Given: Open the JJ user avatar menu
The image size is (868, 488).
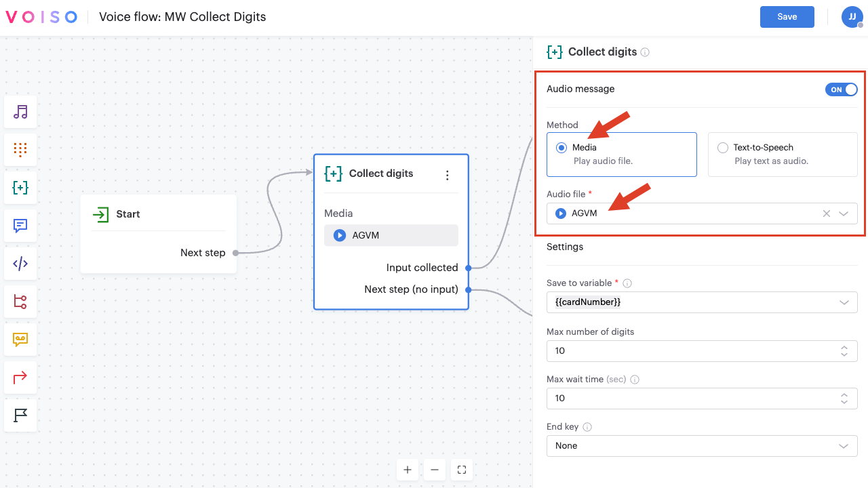Looking at the screenshot, I should 852,17.
